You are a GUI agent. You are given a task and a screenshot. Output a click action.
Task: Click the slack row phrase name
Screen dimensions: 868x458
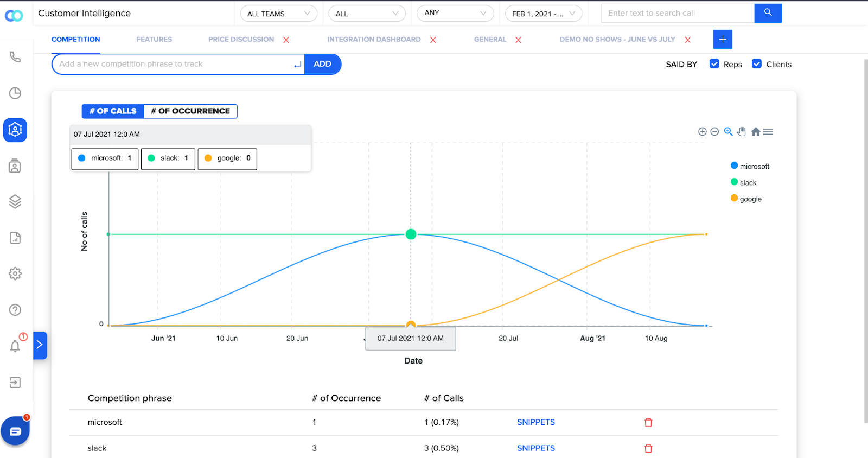tap(97, 448)
